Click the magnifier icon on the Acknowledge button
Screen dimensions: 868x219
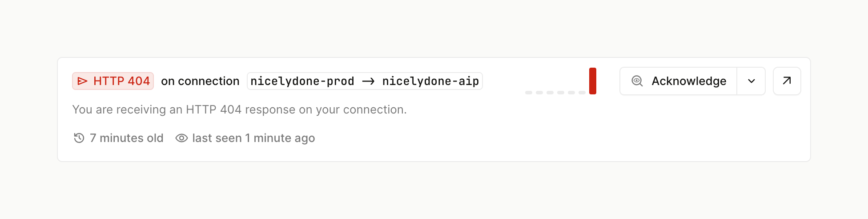point(637,81)
